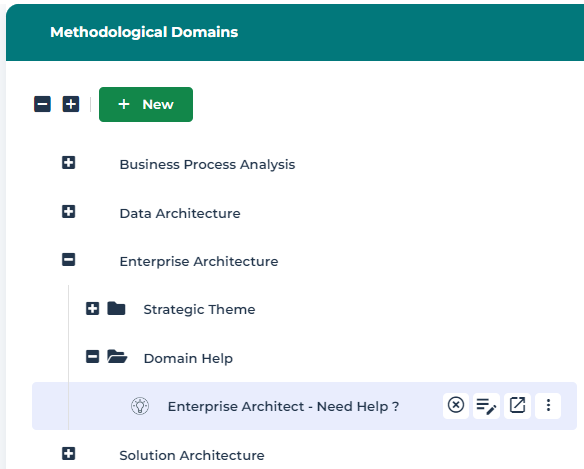Screen dimensions: 584x469
Task: Click the green New button
Action: coord(146,104)
